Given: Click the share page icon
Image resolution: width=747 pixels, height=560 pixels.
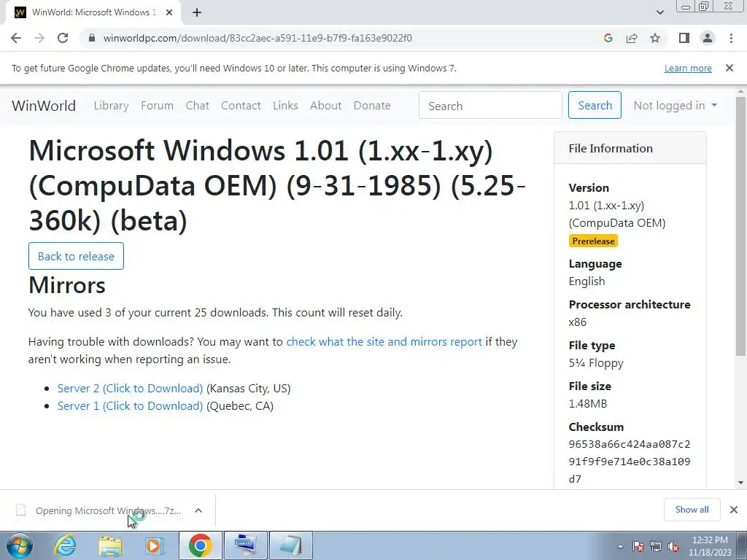Looking at the screenshot, I should pyautogui.click(x=632, y=38).
